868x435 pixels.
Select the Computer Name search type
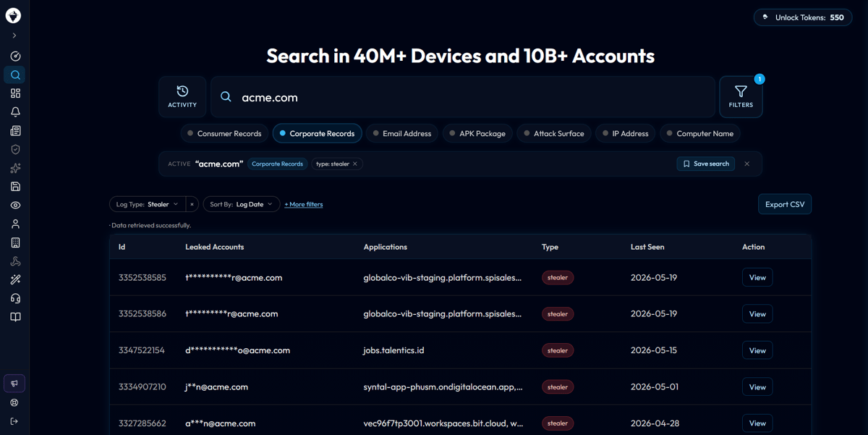(x=699, y=133)
